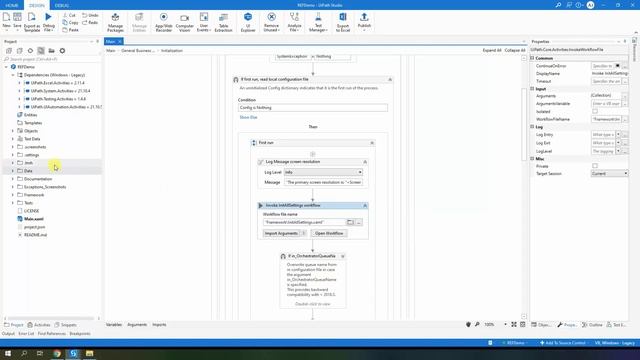Click the refresh icon in Project panel
The image size is (640, 360).
(x=30, y=51)
